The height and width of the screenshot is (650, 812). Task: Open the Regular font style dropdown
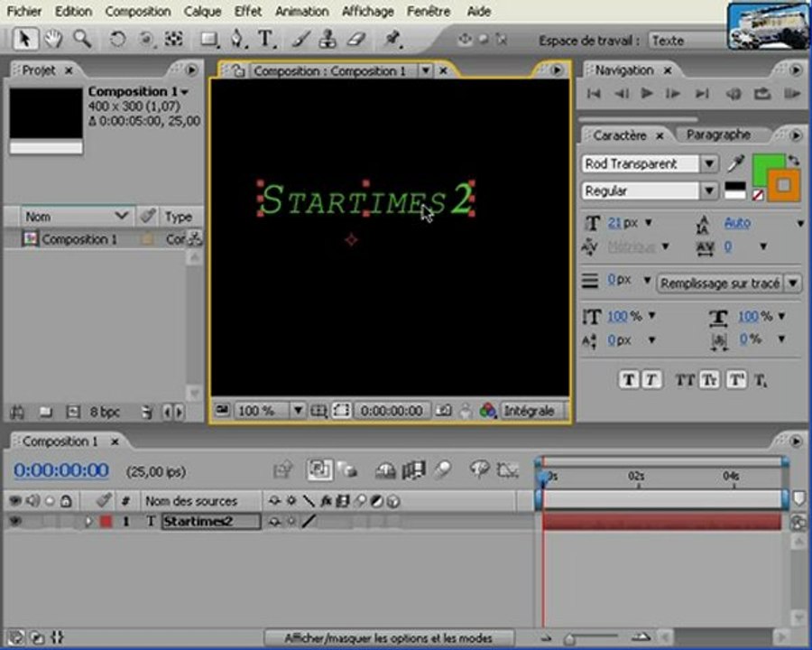[x=709, y=190]
